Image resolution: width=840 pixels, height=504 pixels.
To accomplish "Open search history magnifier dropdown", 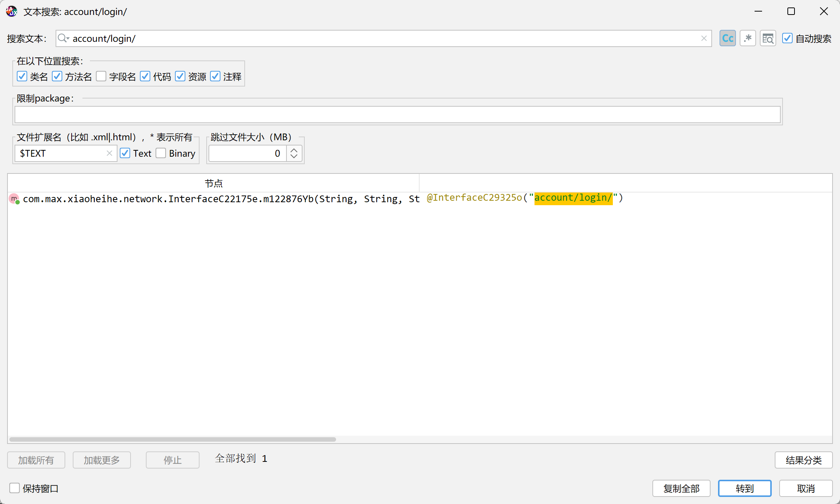I will (63, 38).
